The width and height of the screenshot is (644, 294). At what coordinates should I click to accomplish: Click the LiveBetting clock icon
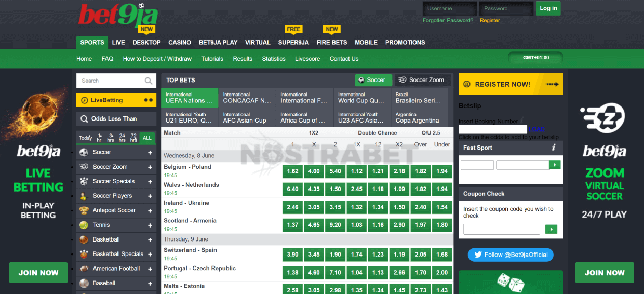point(85,100)
